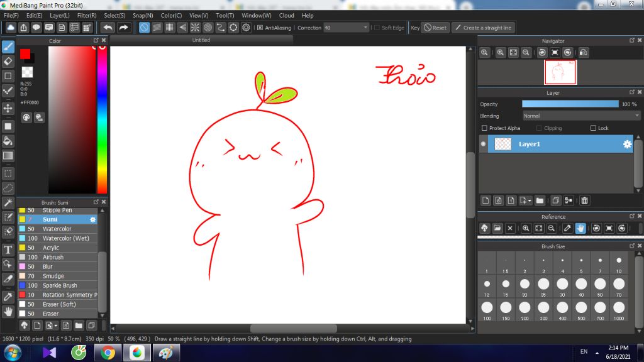The height and width of the screenshot is (362, 644).
Task: Enable parallel snap guide
Action: pos(157,28)
